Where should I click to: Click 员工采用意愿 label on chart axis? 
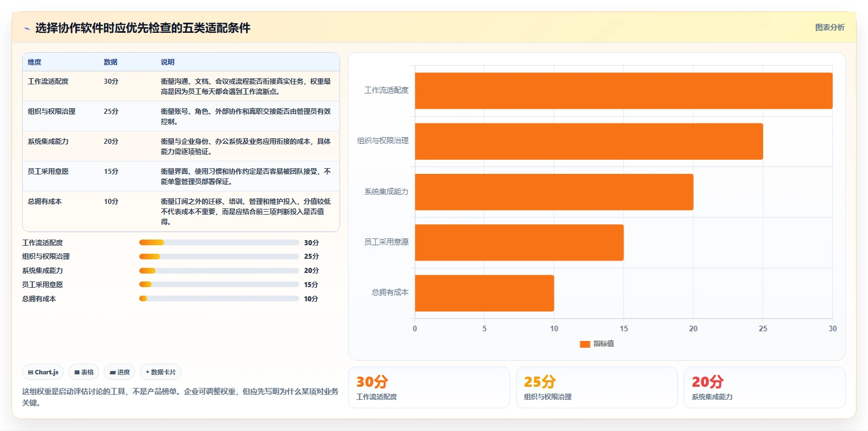(386, 242)
